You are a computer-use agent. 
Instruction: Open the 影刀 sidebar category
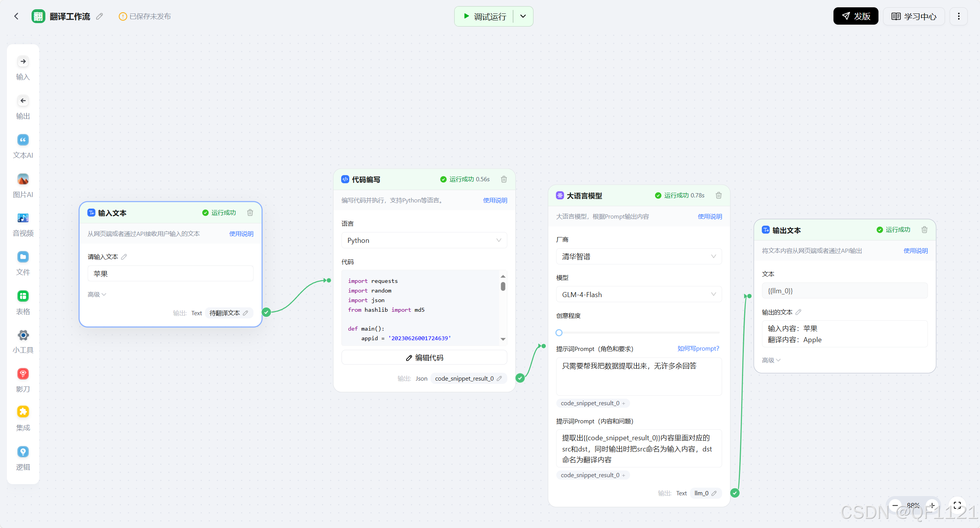tap(23, 374)
